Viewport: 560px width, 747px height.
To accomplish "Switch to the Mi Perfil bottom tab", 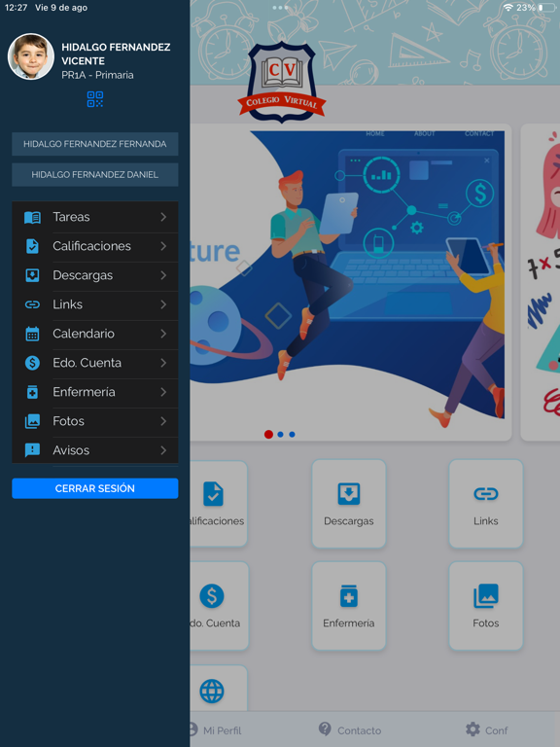I will point(215,730).
